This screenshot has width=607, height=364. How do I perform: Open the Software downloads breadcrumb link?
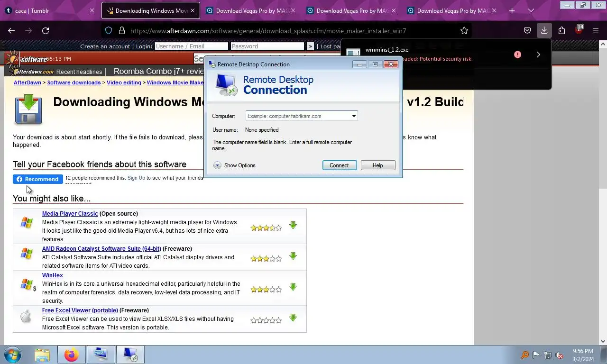[74, 82]
